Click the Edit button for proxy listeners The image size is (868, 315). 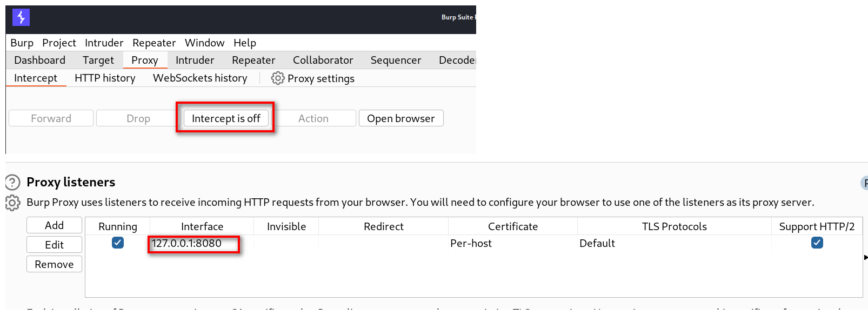click(54, 245)
